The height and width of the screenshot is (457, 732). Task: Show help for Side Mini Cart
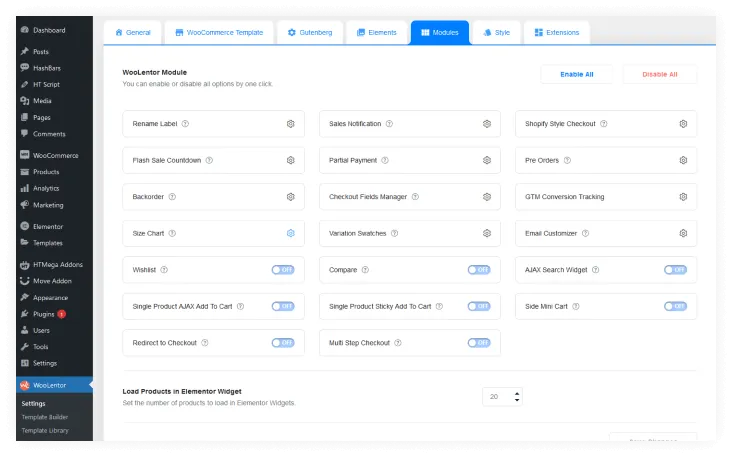pyautogui.click(x=576, y=306)
